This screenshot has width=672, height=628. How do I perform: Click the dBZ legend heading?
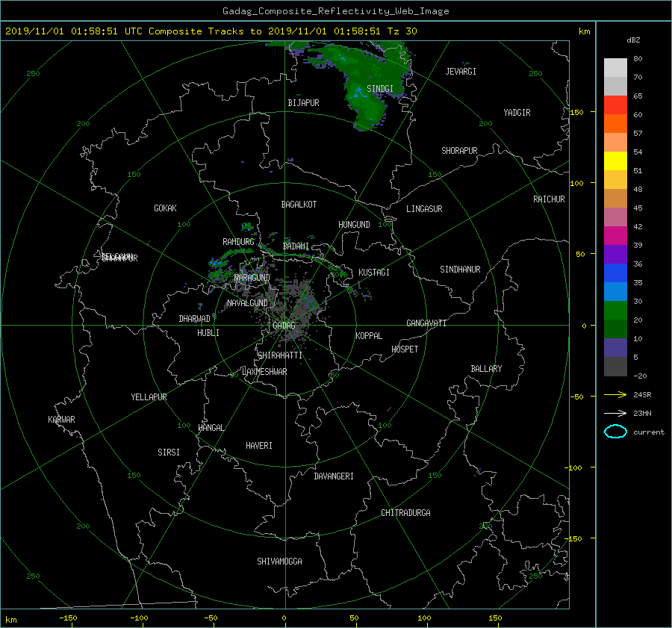click(x=633, y=40)
